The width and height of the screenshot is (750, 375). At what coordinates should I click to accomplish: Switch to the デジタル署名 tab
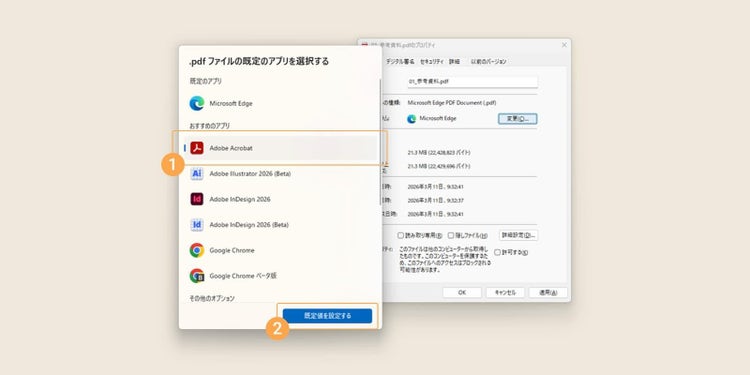(x=400, y=62)
